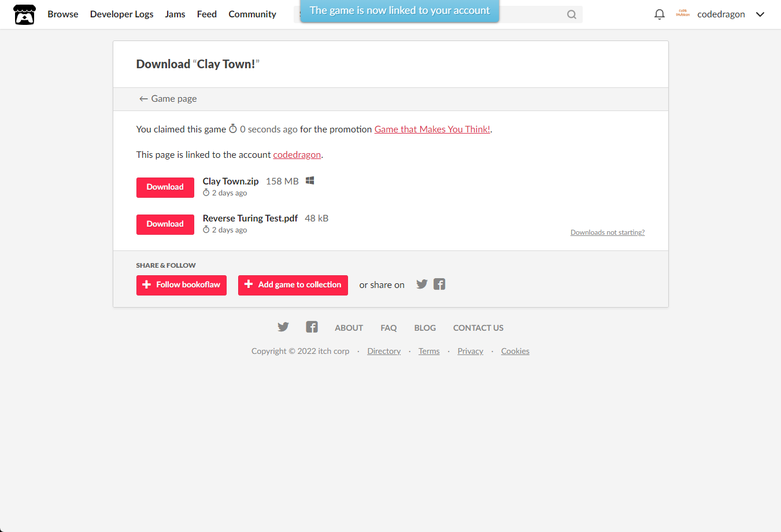Viewport: 781px width, 532px height.
Task: Click the search magnifier icon
Action: 572,14
